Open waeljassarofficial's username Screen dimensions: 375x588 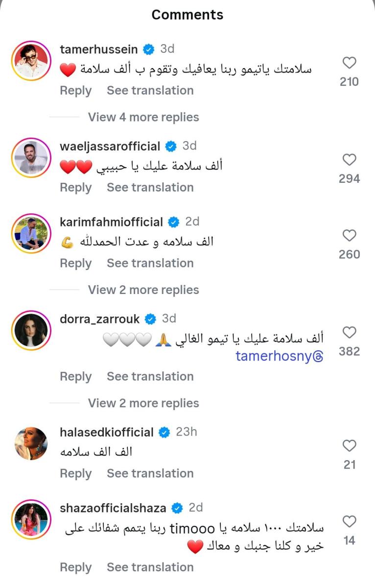click(110, 146)
